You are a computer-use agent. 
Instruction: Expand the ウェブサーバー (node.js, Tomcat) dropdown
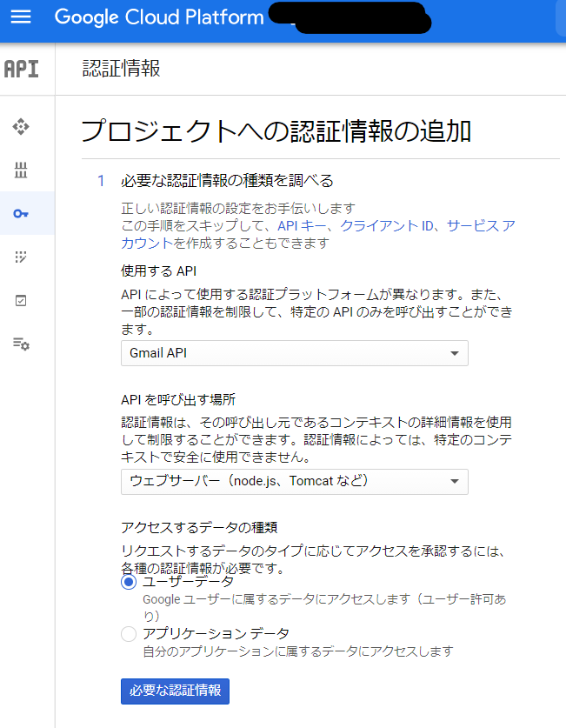tap(294, 482)
